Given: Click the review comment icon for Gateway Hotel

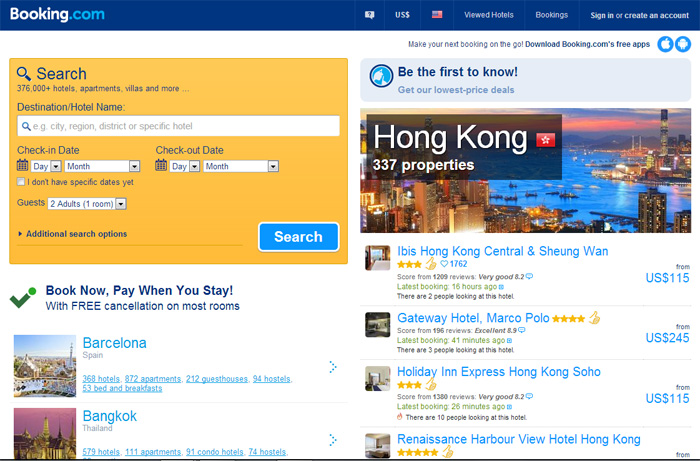Looking at the screenshot, I should point(521,330).
